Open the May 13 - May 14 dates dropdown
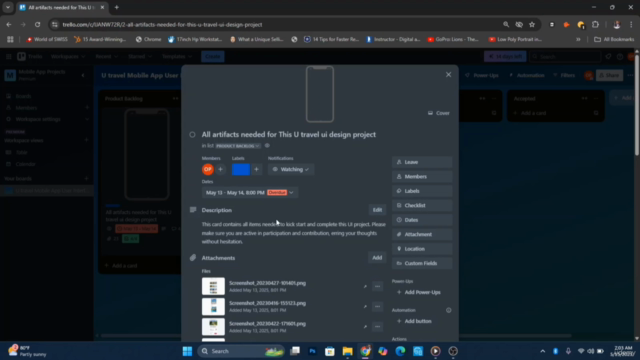640x360 pixels. pyautogui.click(x=250, y=193)
